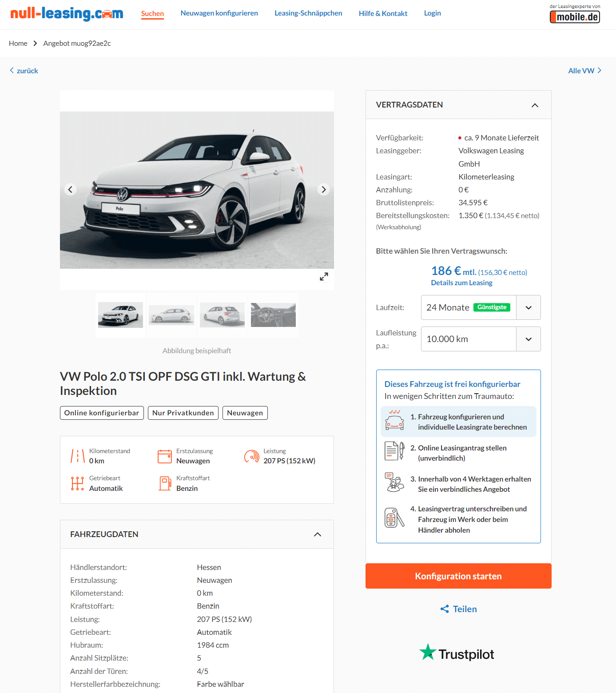Click the 'Farbe wählbar' value
The width and height of the screenshot is (616, 693).
[220, 685]
